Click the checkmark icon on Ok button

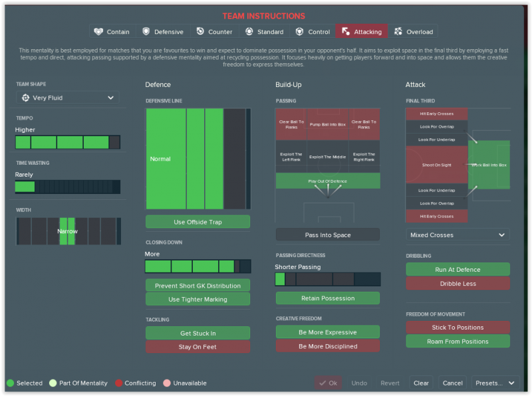[322, 383]
